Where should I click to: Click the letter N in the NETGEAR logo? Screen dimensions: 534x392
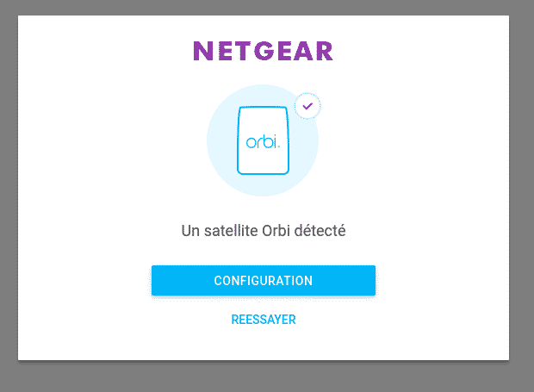[x=203, y=51]
